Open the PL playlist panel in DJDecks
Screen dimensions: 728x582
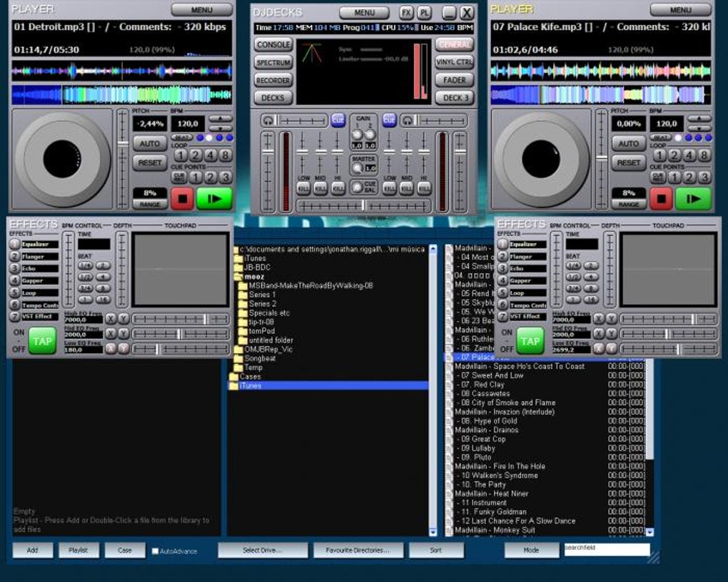pos(424,13)
